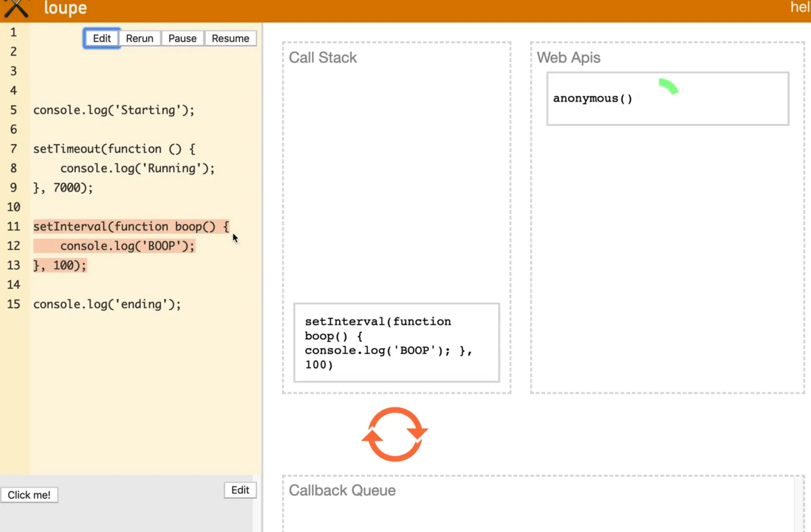811x532 pixels.
Task: Click the loupe logo icon
Action: (16, 8)
